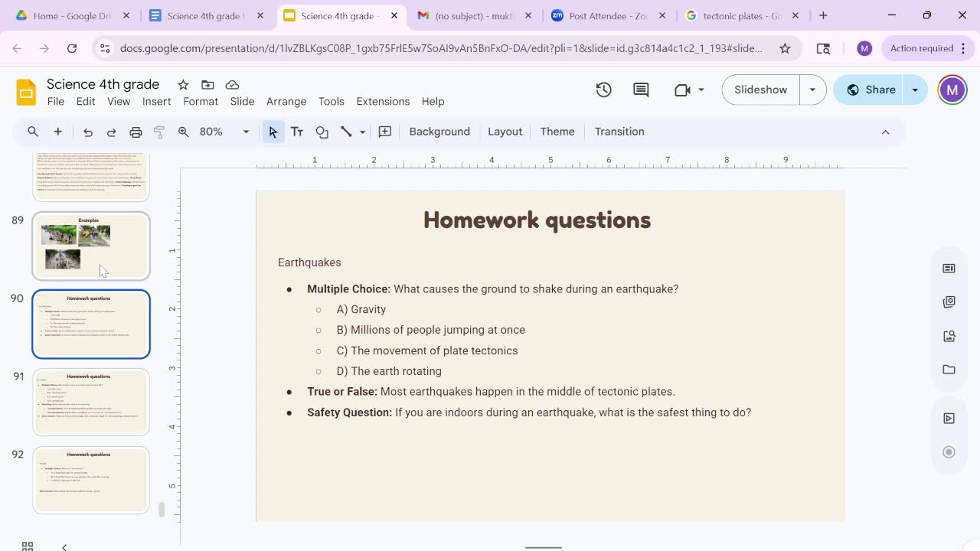Expand the line tool options arrow
The width and height of the screenshot is (980, 551).
362,132
